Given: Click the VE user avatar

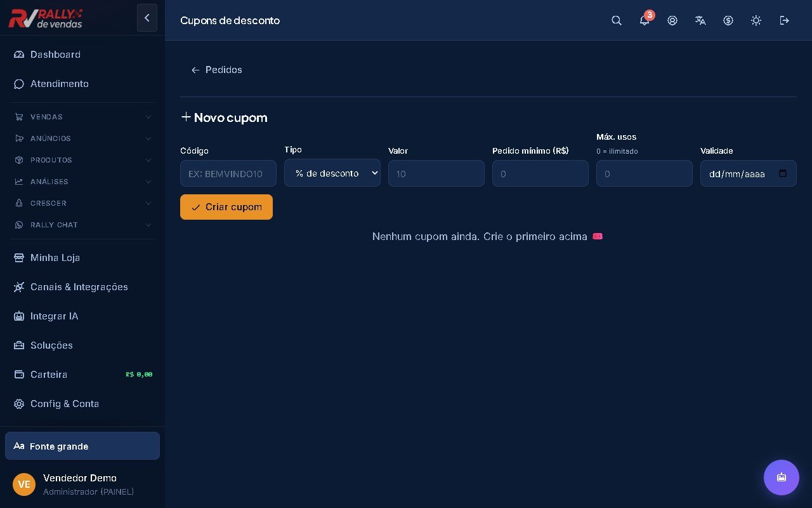Looking at the screenshot, I should pos(24,484).
